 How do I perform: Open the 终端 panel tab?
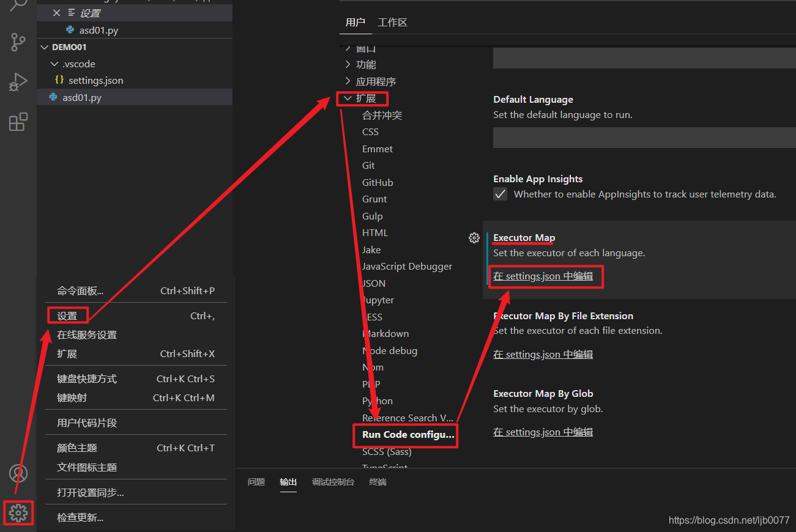pyautogui.click(x=378, y=482)
